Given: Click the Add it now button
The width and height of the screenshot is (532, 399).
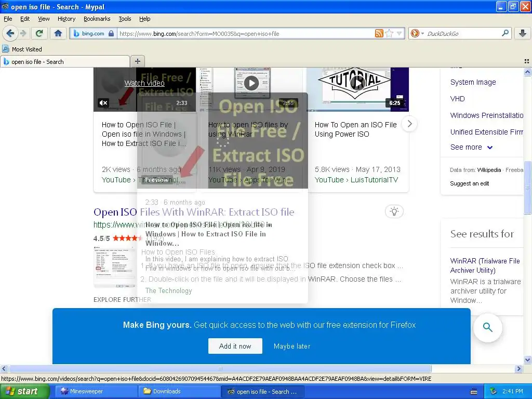Looking at the screenshot, I should (x=235, y=346).
